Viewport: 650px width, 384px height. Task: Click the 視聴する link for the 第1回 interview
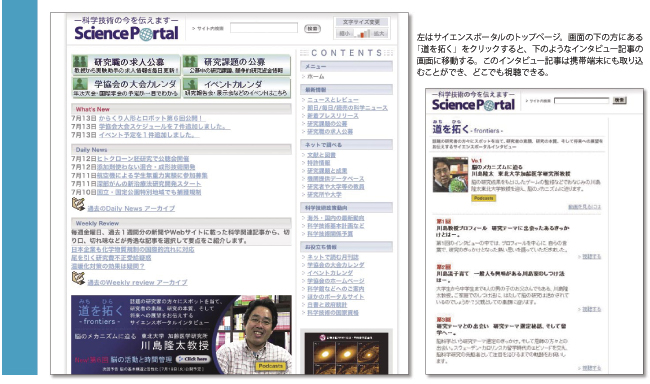pos(592,257)
